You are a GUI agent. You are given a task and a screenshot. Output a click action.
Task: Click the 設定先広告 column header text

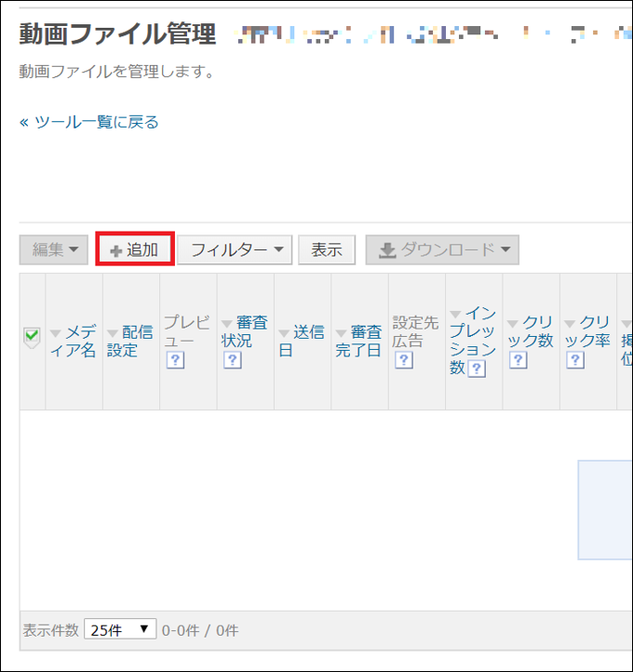pos(415,331)
